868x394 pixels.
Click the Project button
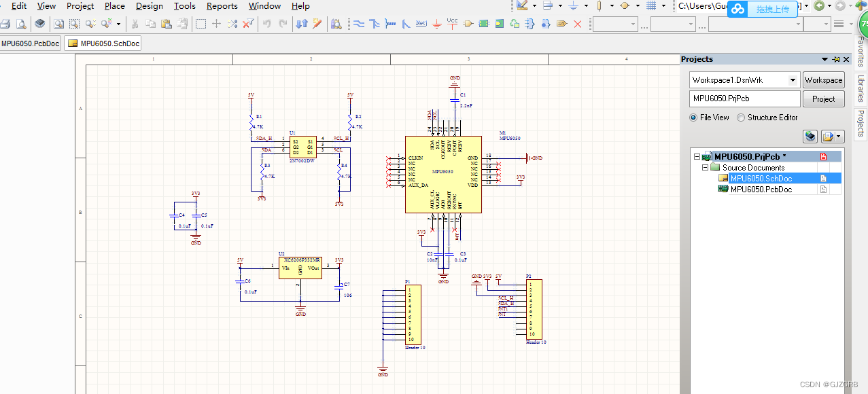(x=823, y=98)
